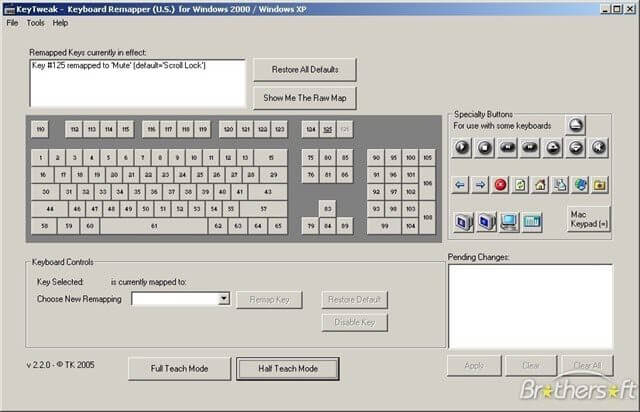Select the Stop media specialty button
640x412 pixels.
[484, 147]
